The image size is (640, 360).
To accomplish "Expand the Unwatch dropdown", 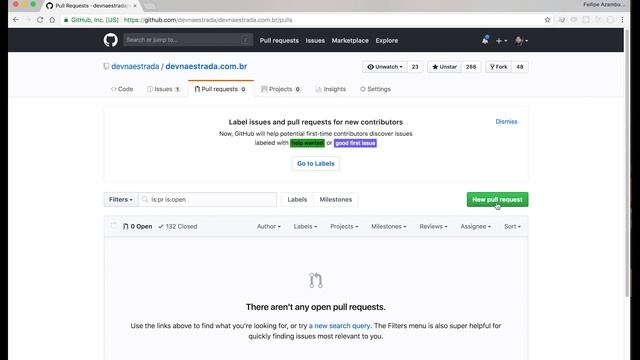I will 384,67.
